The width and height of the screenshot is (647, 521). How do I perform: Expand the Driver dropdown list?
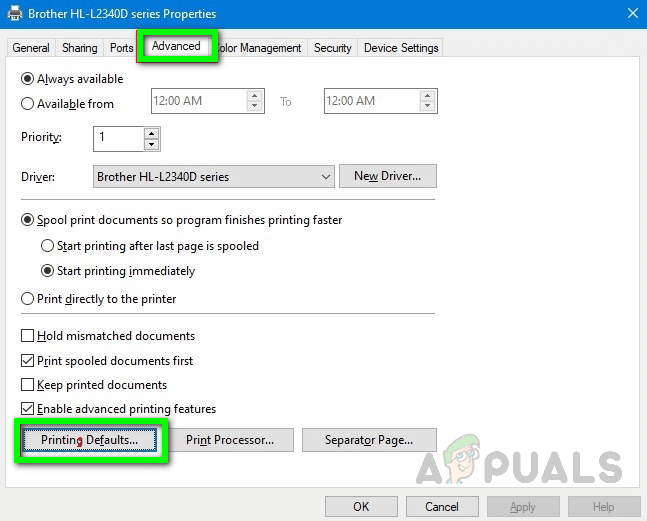click(x=326, y=177)
